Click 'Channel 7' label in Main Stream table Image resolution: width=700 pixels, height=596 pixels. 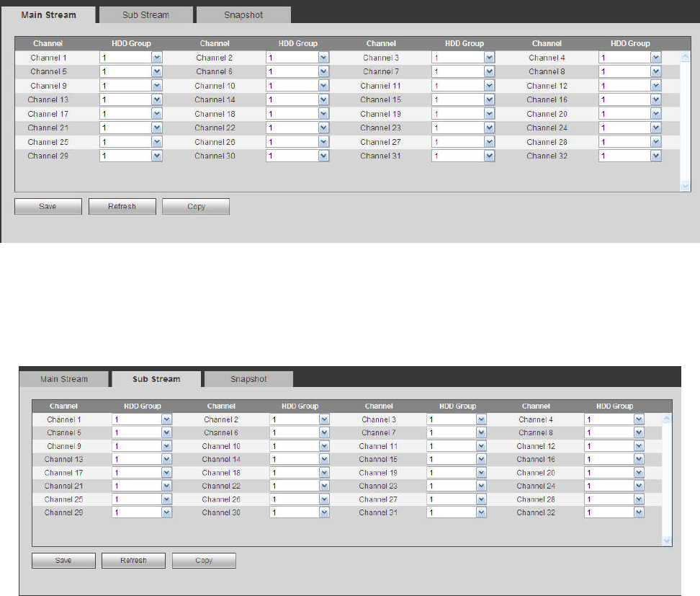click(x=381, y=71)
